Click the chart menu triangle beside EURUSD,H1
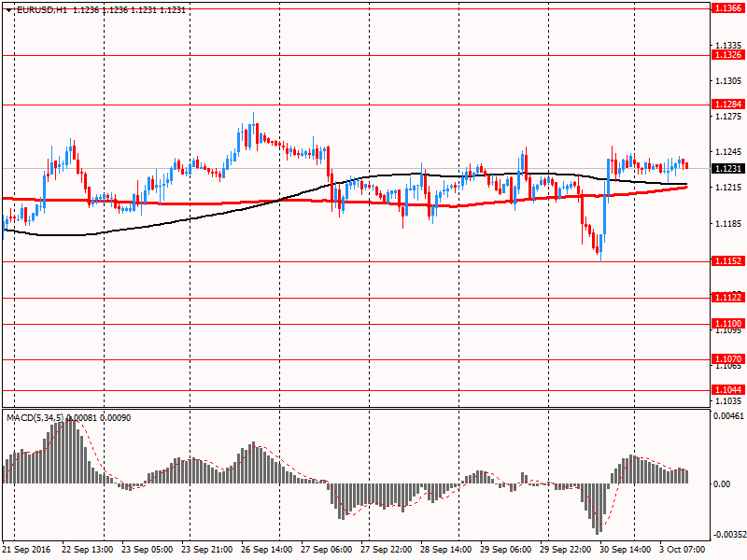747x560 pixels. click(9, 10)
